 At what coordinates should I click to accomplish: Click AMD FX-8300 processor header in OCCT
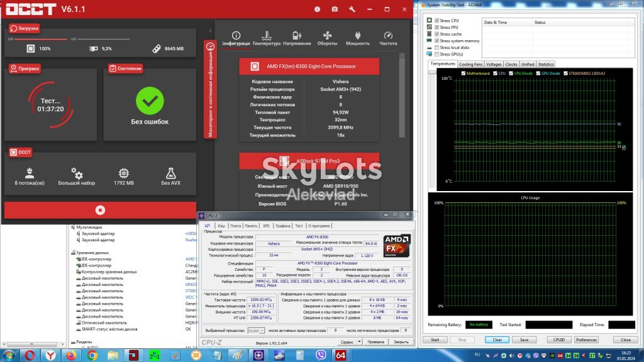309,66
